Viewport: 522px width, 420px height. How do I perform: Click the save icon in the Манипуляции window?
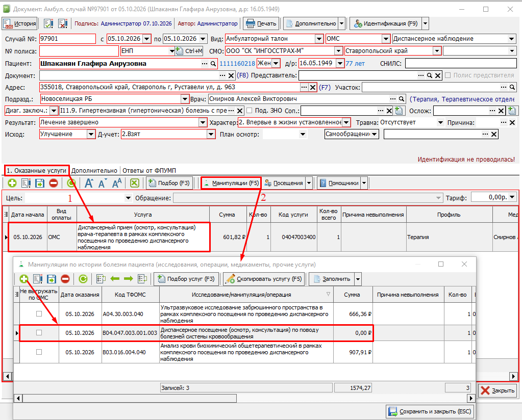pyautogui.click(x=52, y=279)
